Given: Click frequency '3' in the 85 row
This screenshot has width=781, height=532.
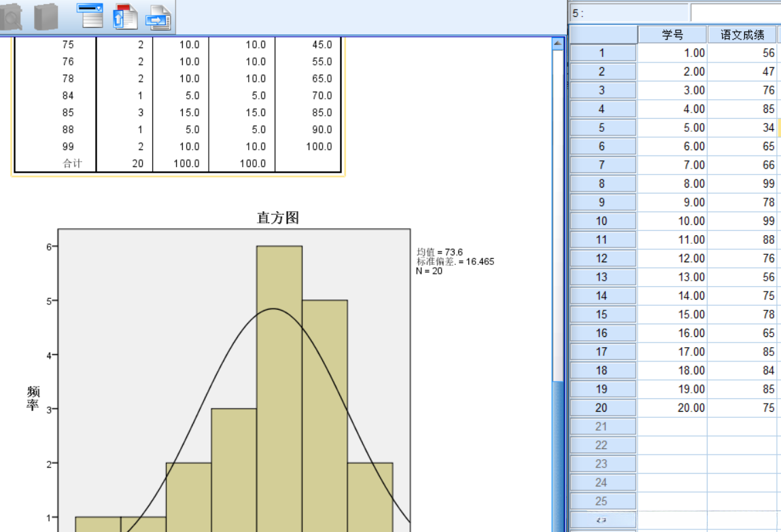Looking at the screenshot, I should [141, 113].
